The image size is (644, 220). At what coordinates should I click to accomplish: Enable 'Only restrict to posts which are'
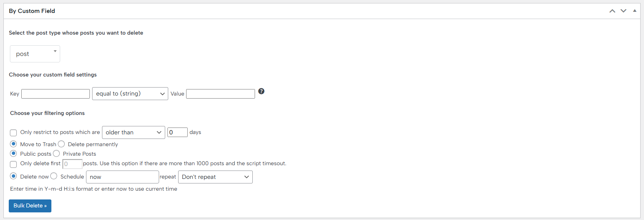(13, 133)
